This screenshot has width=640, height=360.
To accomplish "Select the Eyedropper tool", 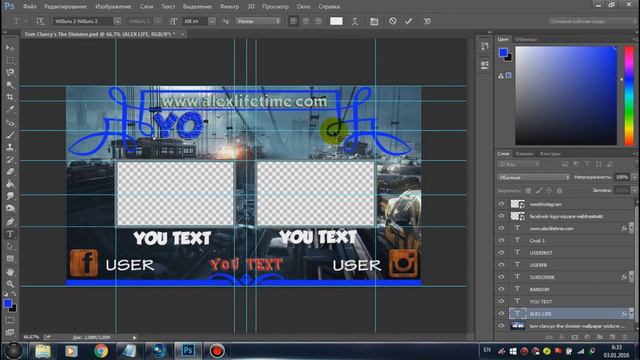I will (10, 109).
